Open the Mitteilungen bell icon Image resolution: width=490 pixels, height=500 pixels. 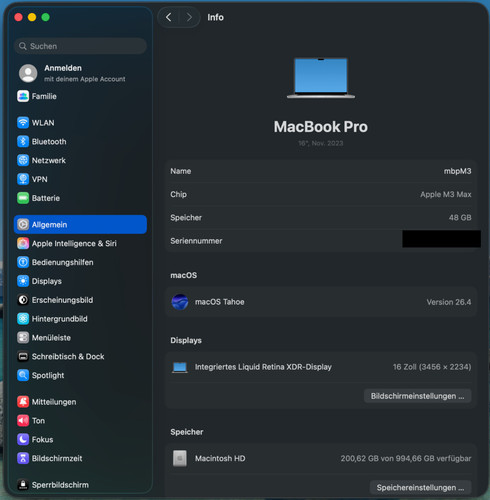tap(23, 402)
